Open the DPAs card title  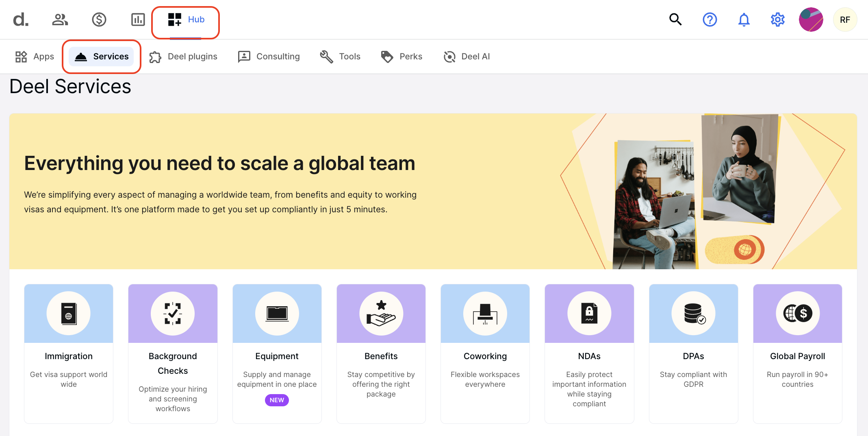pos(694,356)
